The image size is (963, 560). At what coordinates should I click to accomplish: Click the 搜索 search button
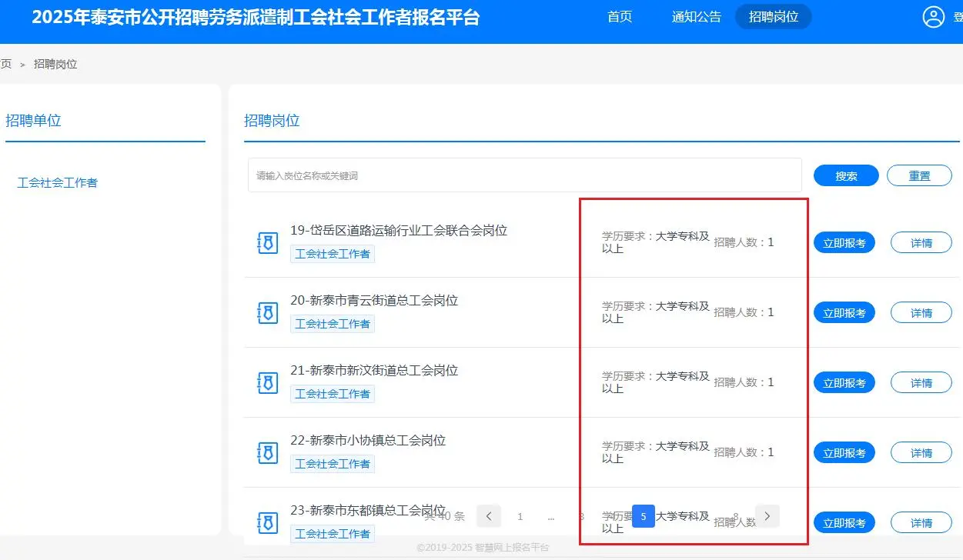click(845, 175)
